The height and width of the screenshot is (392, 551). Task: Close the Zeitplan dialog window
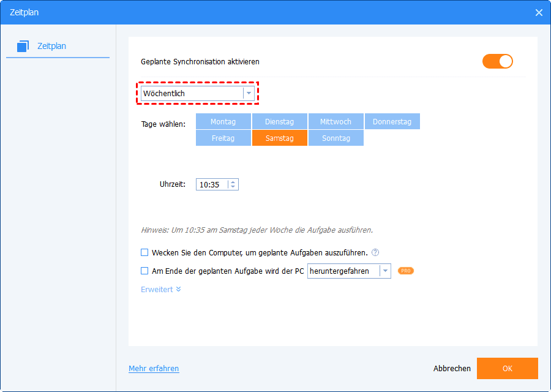click(539, 12)
